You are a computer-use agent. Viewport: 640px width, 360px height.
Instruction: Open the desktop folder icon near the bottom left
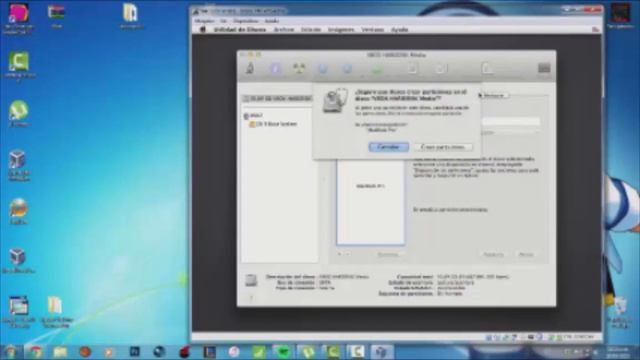point(55,306)
